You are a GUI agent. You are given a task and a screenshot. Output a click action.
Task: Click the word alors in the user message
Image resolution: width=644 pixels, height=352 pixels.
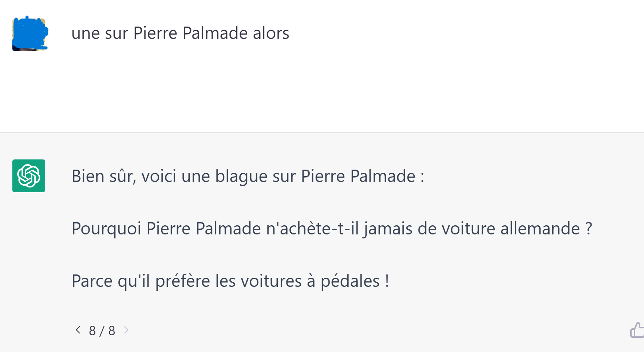pos(271,33)
